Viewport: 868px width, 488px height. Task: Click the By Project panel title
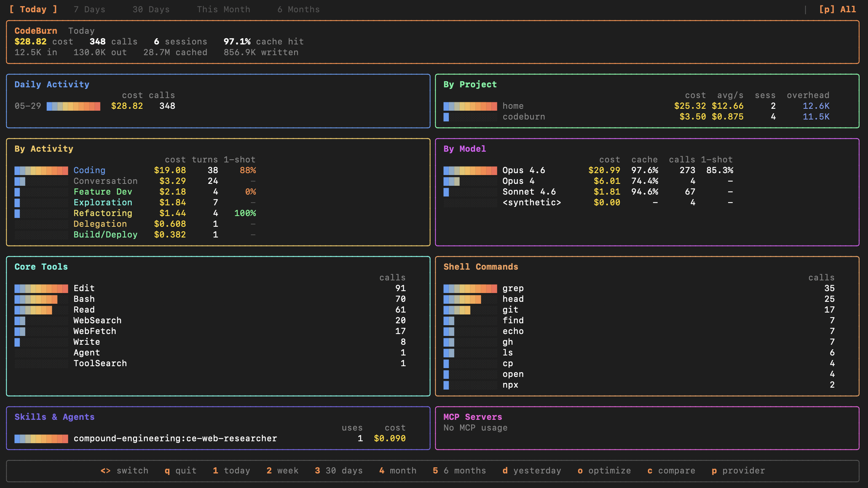coord(470,84)
